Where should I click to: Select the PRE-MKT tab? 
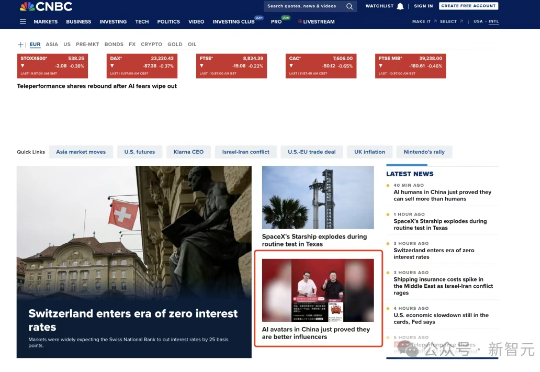pyautogui.click(x=87, y=44)
